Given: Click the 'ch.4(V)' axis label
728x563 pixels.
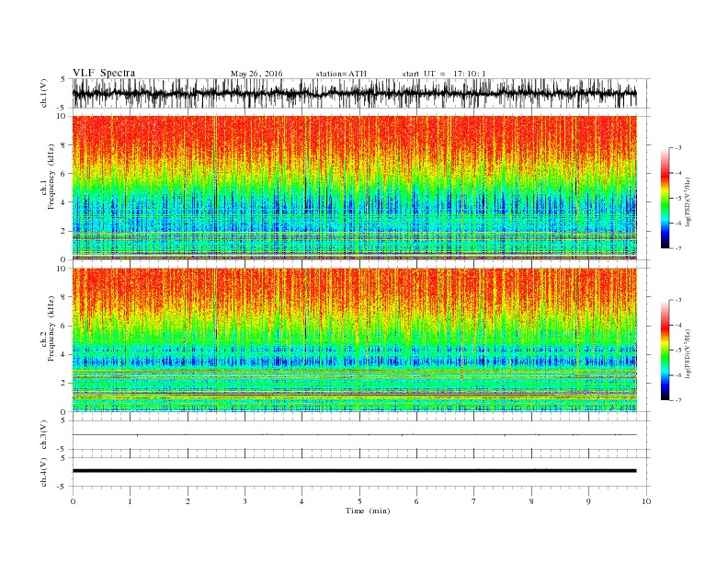Looking at the screenshot, I should (x=44, y=472).
